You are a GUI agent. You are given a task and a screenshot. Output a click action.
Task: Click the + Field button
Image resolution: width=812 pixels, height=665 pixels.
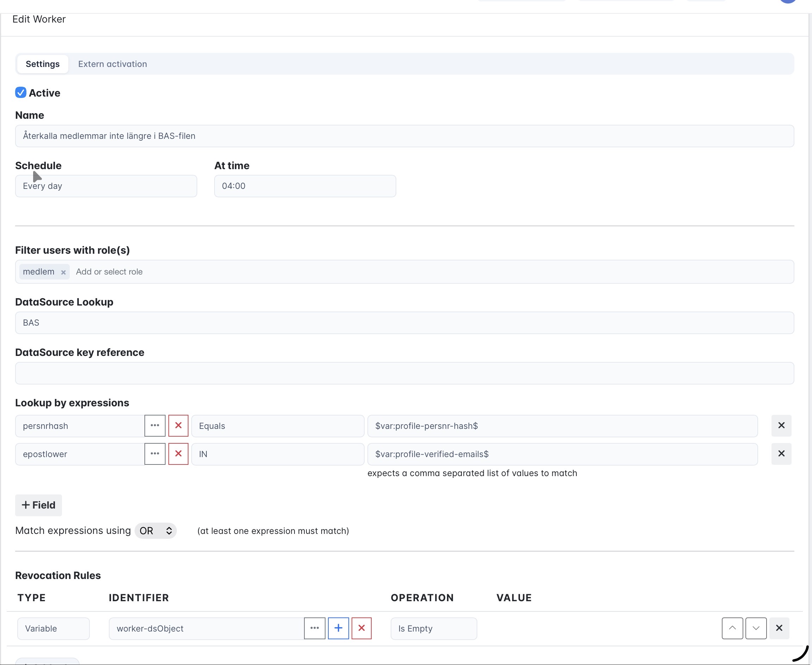coord(38,505)
